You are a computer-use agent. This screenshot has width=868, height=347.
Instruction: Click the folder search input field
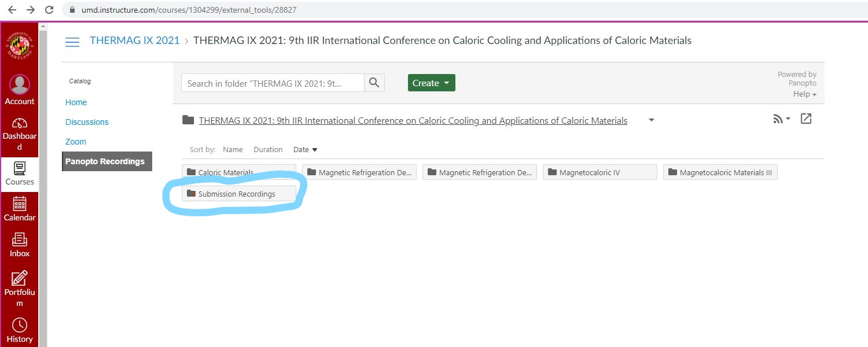click(x=273, y=83)
